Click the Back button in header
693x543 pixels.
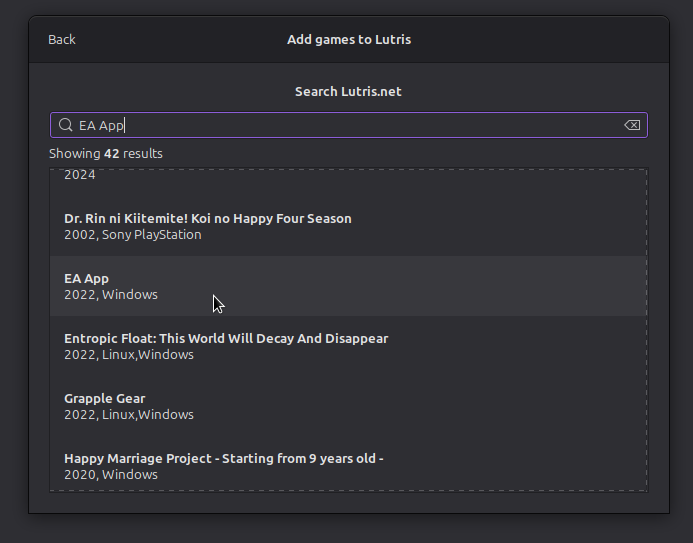pos(62,40)
